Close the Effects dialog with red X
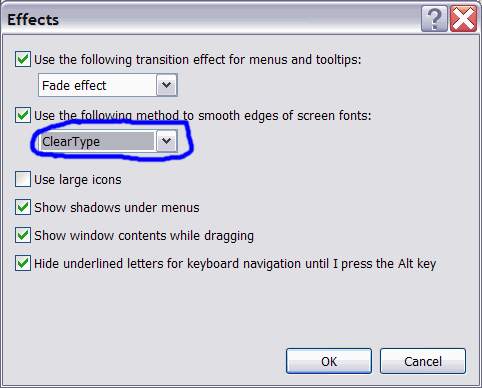The height and width of the screenshot is (388, 482). click(x=463, y=19)
